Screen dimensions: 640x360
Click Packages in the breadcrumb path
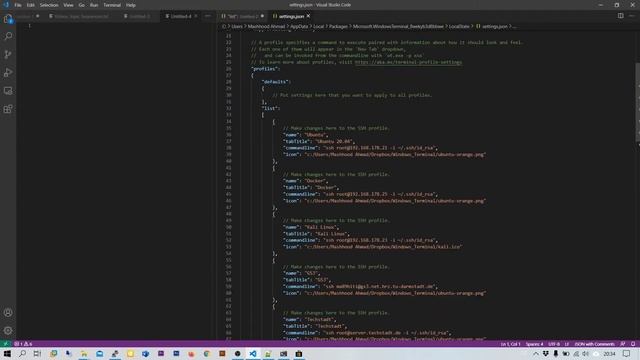click(x=338, y=27)
